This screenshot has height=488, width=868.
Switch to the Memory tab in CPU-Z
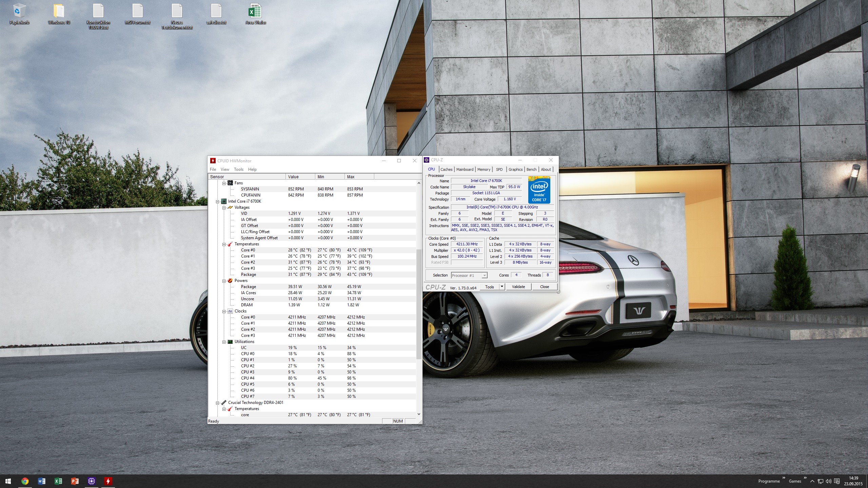tap(484, 169)
